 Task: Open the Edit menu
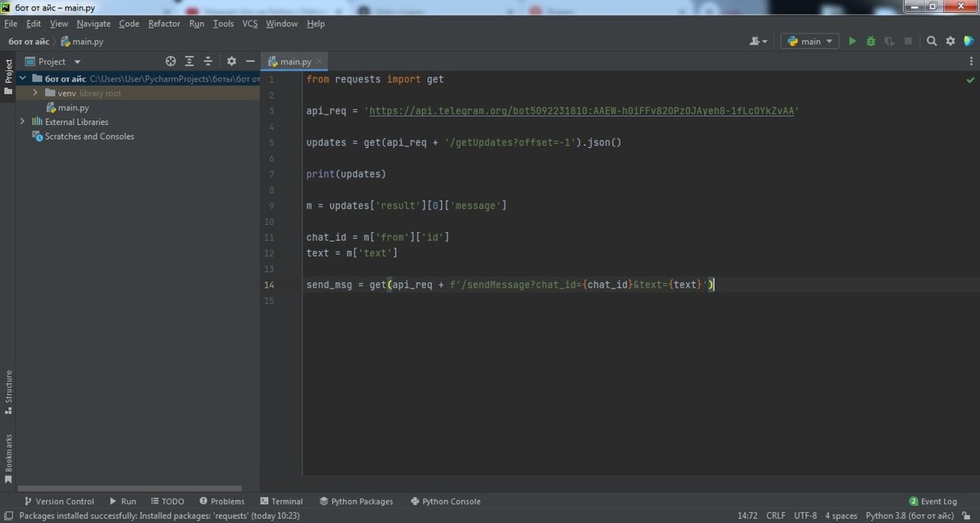33,24
